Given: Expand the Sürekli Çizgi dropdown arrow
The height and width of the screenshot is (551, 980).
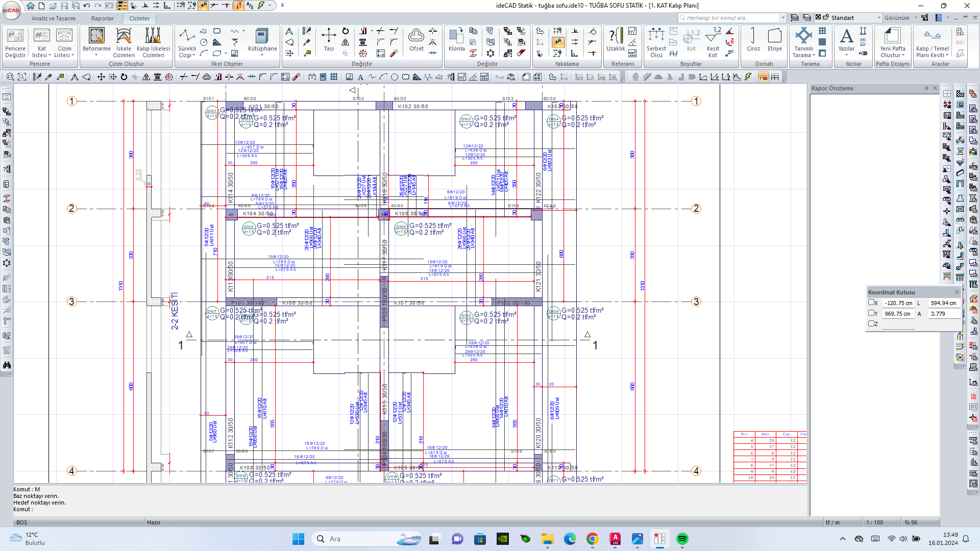Looking at the screenshot, I should pyautogui.click(x=194, y=56).
